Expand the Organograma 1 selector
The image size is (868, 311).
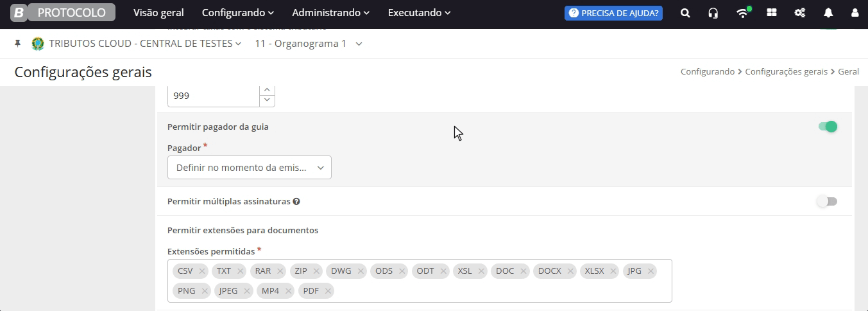point(309,44)
